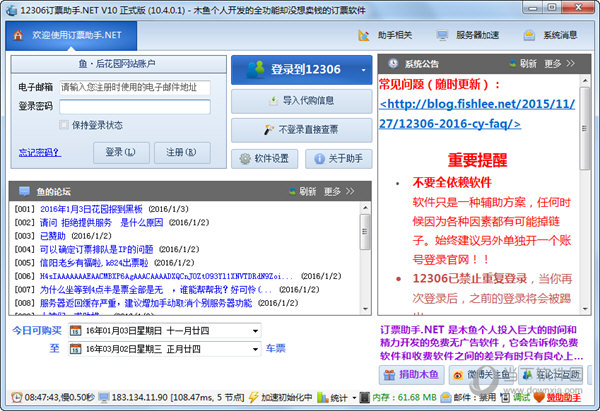The height and width of the screenshot is (411, 600).
Task: Click forum list scrollbar down arrow
Action: [x=365, y=308]
